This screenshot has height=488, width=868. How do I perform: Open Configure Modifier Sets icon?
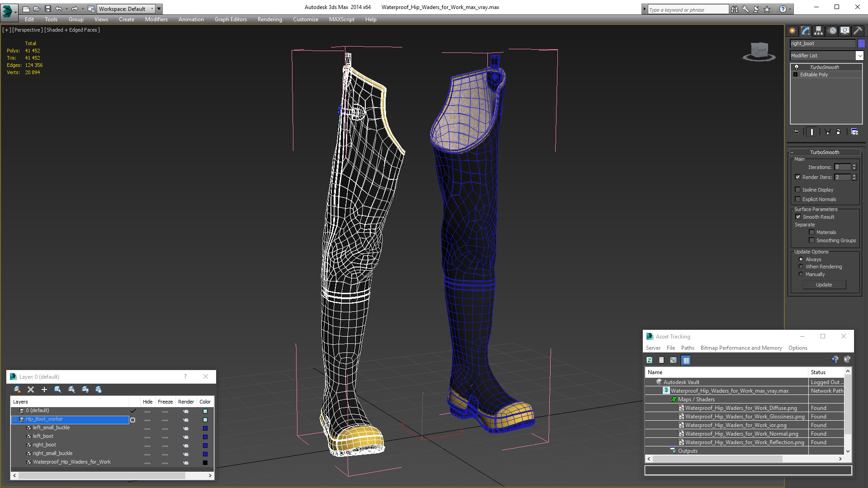(854, 132)
